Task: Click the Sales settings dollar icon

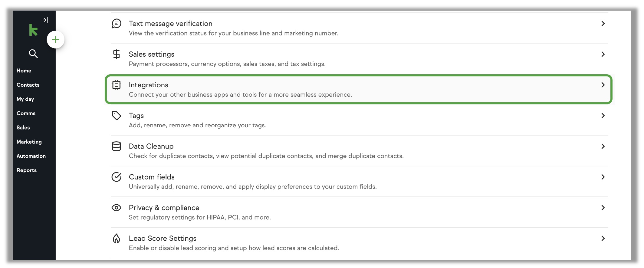Action: pyautogui.click(x=117, y=54)
